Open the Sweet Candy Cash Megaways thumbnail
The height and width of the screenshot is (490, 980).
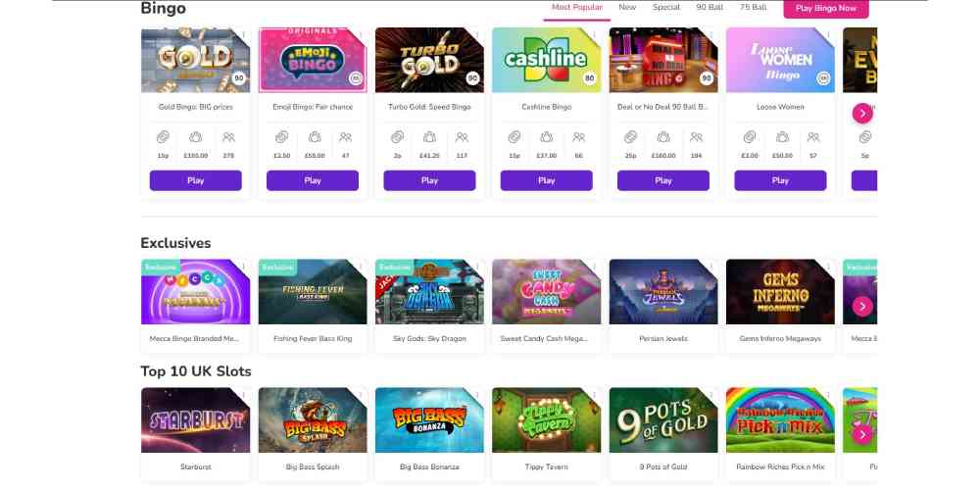coord(546,292)
